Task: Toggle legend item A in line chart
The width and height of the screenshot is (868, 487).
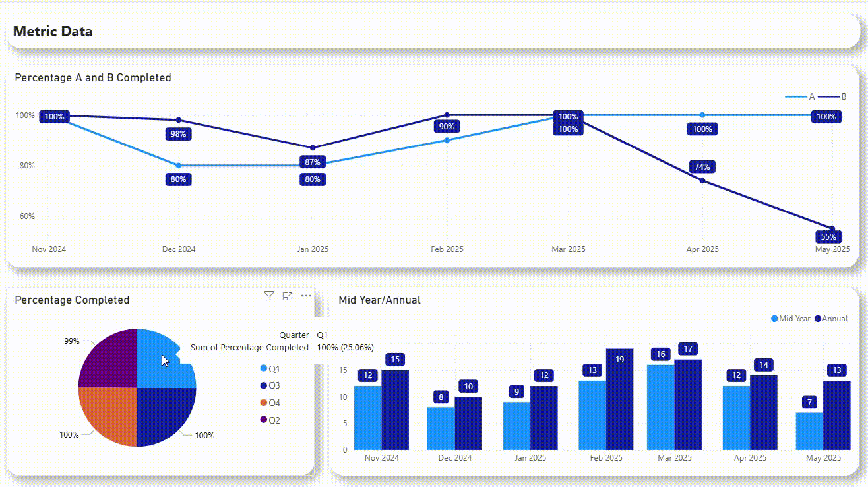Action: coord(801,96)
